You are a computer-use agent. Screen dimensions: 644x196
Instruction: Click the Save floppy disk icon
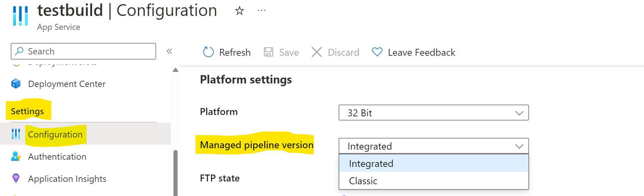coord(268,52)
